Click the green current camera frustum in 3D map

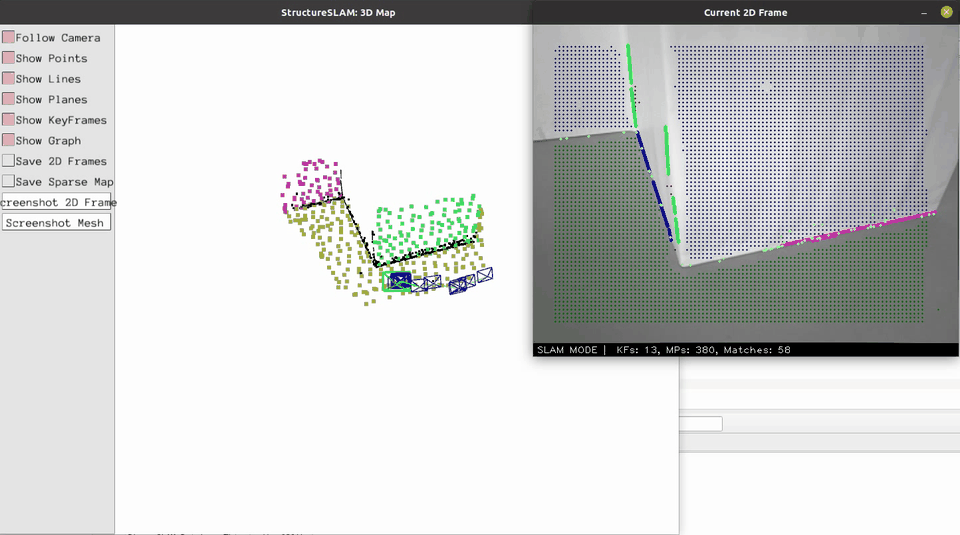pos(397,282)
